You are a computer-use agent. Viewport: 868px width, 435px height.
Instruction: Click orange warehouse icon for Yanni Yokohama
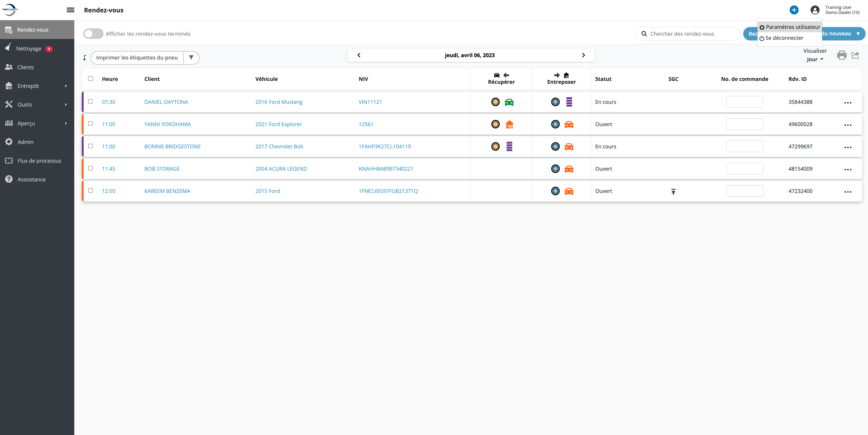509,124
